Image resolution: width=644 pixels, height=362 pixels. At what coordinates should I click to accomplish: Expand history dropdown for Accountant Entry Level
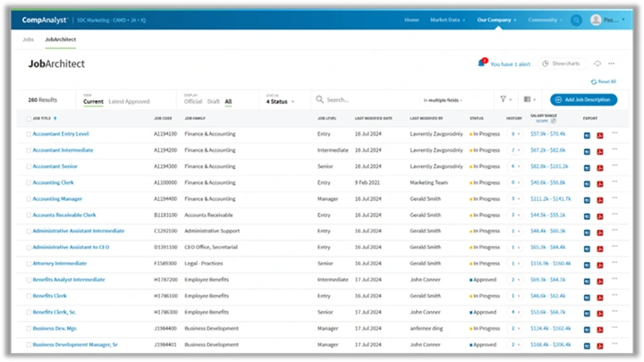pos(514,134)
